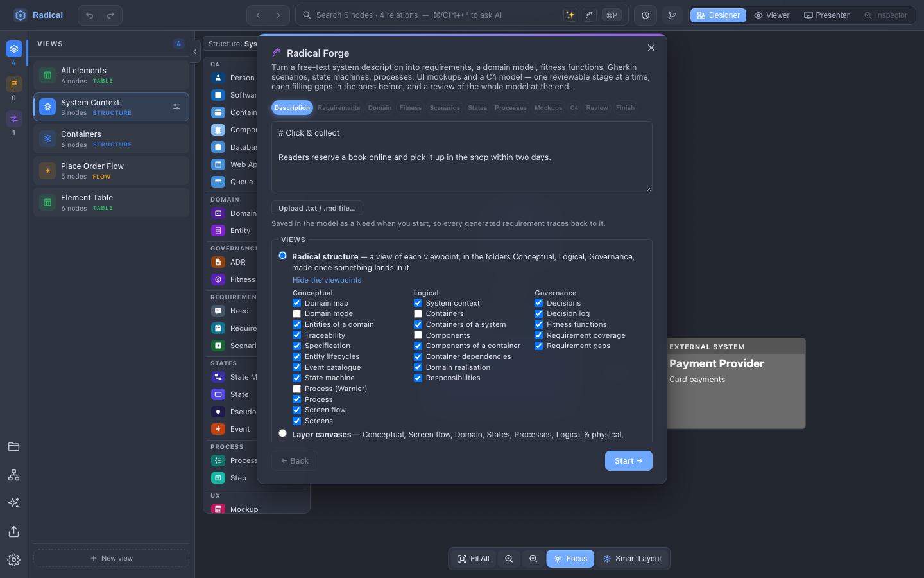Viewport: 924px width, 578px height.
Task: Collapse the Views panel with the chevron
Action: tap(194, 51)
